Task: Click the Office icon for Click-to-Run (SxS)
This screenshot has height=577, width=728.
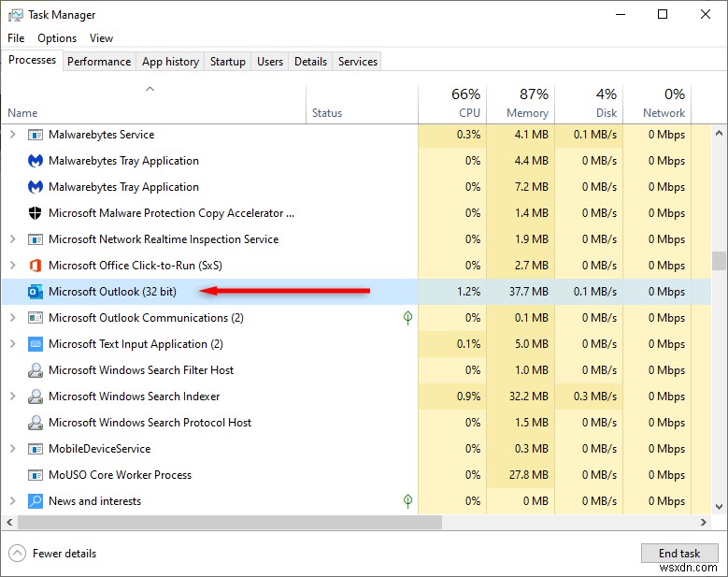Action: (x=36, y=266)
